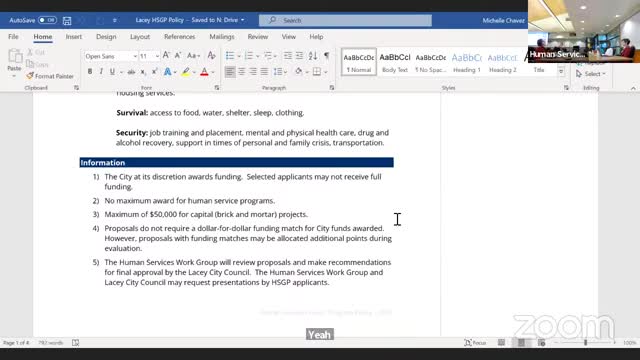Viewport: 640px width, 360px height.
Task: Open the font color dropdown arrow
Action: click(x=213, y=73)
